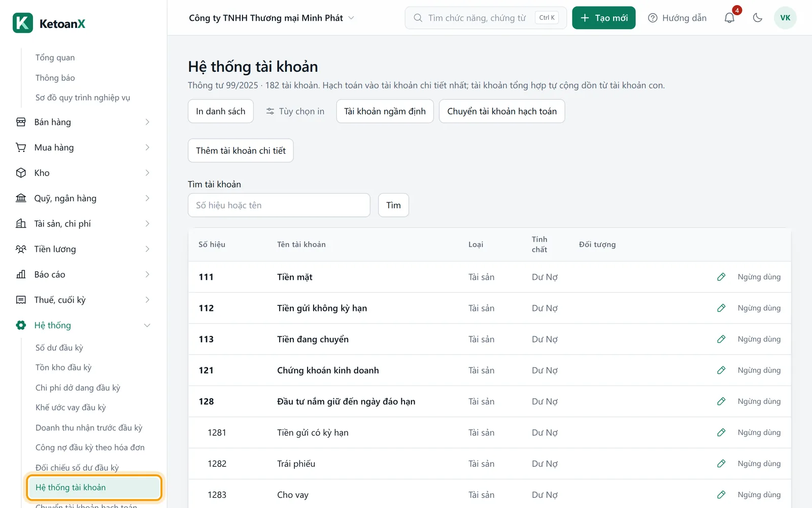Click the Mua hàng cart icon
The width and height of the screenshot is (812, 508).
[x=21, y=147]
